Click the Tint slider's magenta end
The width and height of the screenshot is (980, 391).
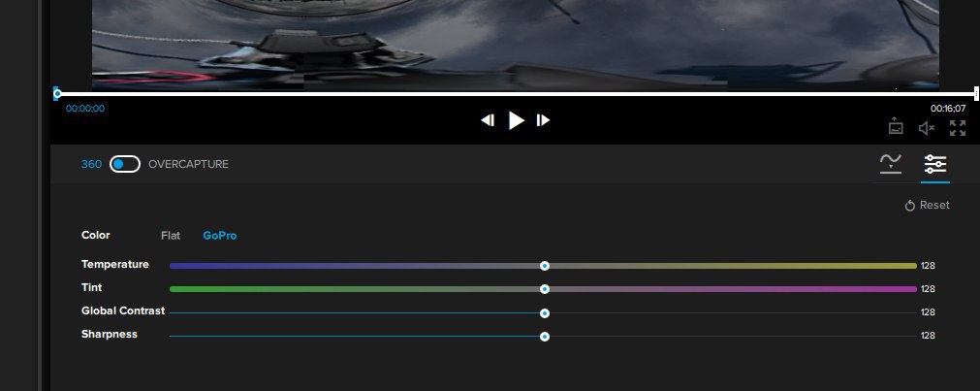(909, 289)
